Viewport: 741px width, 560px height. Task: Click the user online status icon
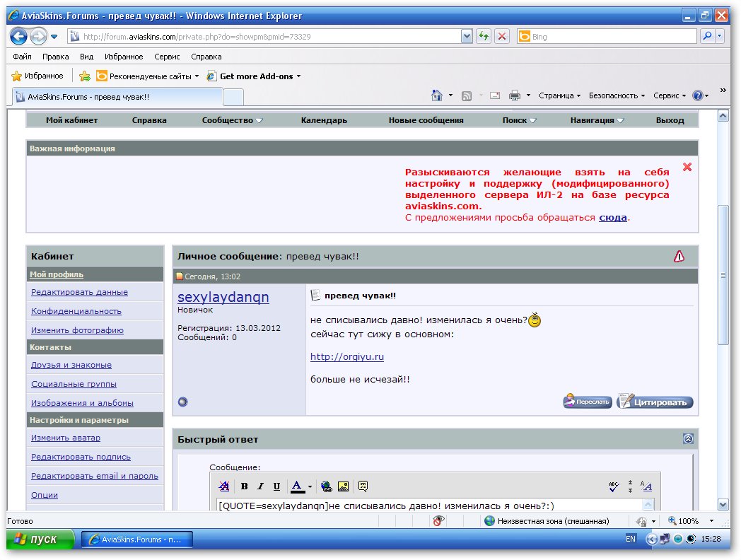tap(183, 402)
